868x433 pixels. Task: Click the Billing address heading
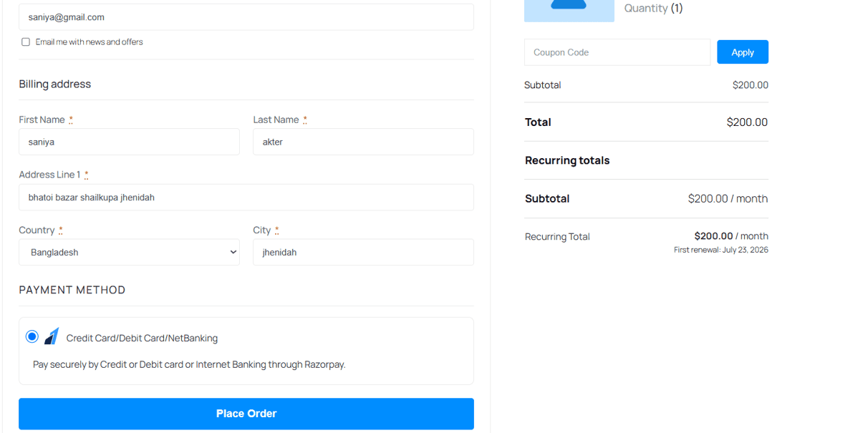55,84
